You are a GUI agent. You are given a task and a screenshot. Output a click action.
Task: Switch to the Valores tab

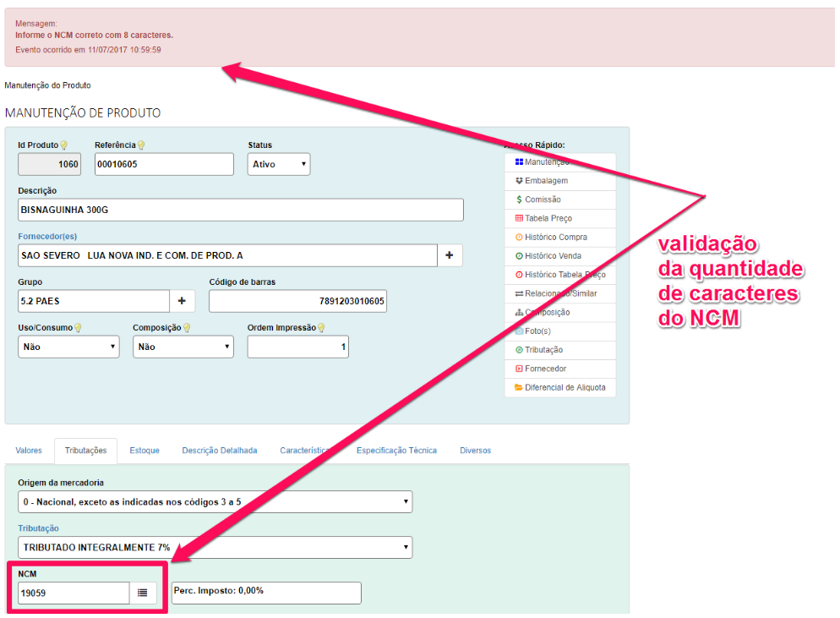click(29, 451)
